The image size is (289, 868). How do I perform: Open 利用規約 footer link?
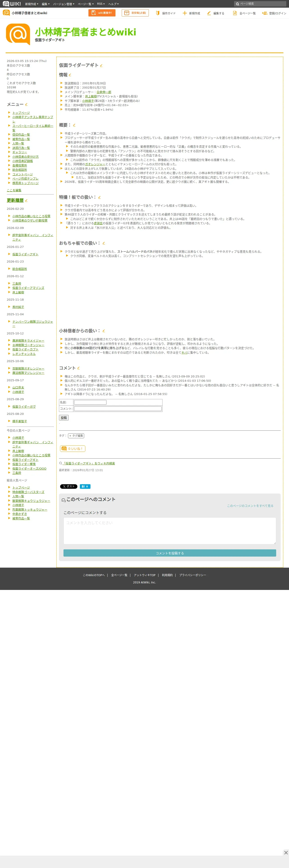point(167,575)
